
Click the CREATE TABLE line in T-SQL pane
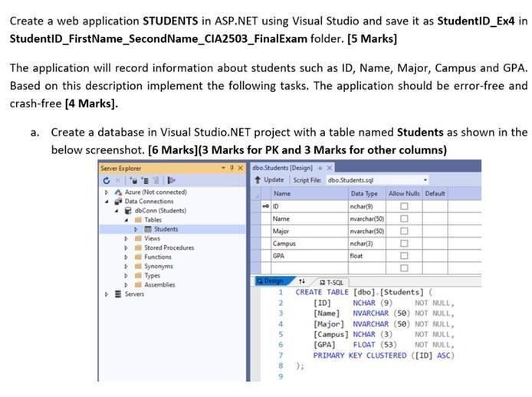pyautogui.click(x=363, y=292)
